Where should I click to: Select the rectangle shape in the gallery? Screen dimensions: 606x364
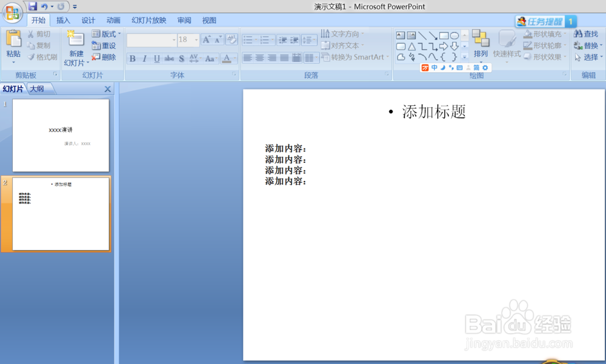pos(444,36)
